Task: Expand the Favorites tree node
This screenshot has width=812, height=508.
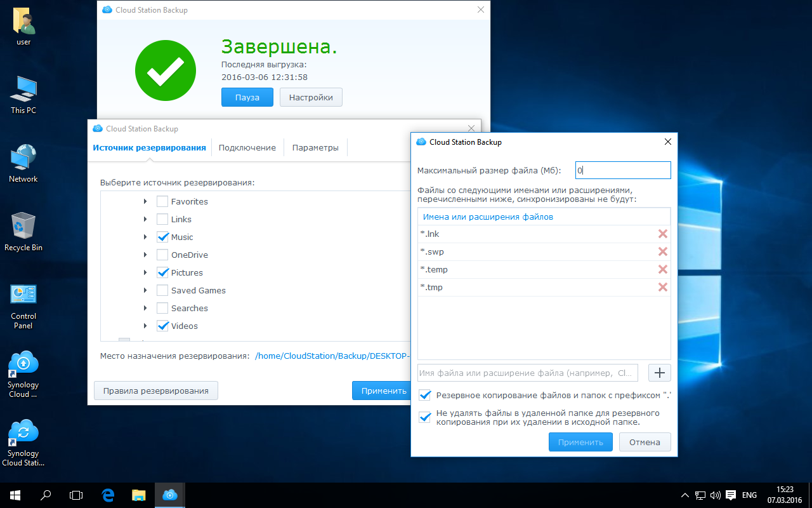Action: click(x=146, y=201)
